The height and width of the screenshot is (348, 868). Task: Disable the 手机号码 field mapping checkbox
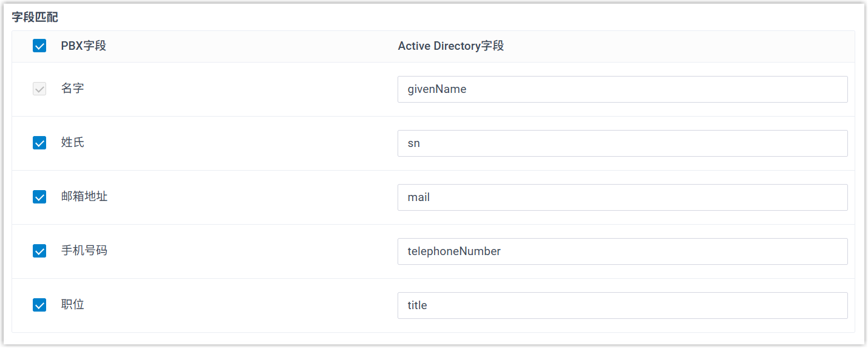[x=39, y=251]
